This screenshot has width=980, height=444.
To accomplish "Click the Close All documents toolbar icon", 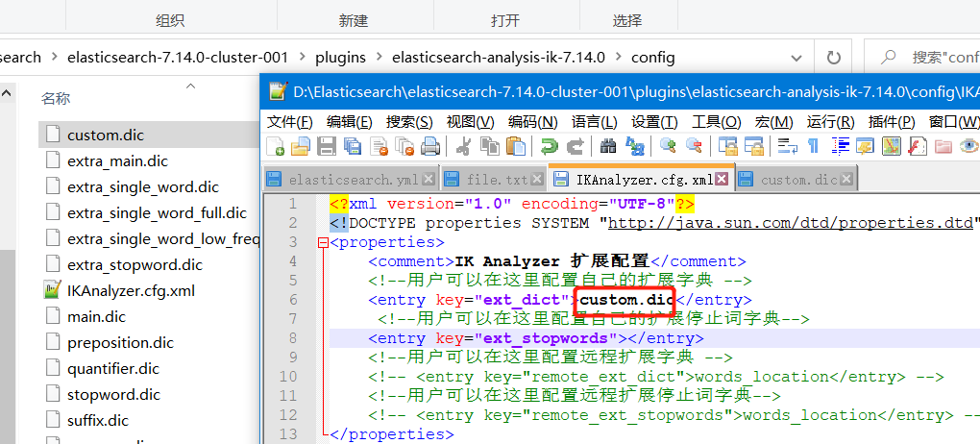I will [x=404, y=146].
